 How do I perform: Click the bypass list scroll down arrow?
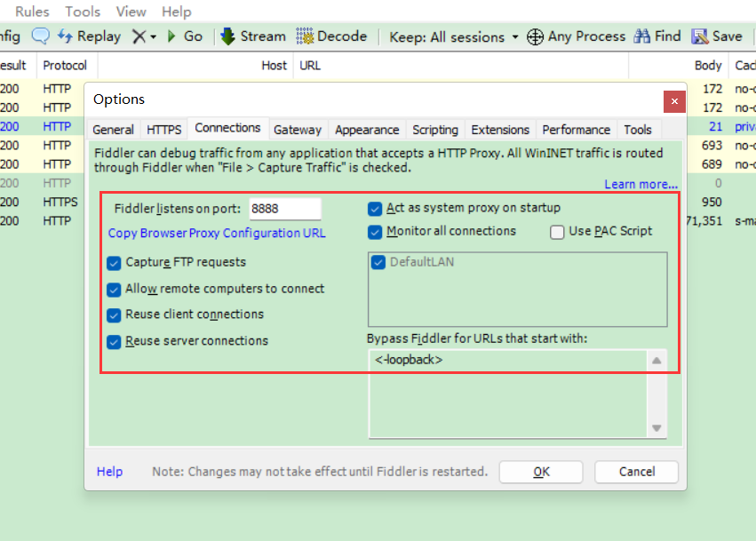(657, 427)
